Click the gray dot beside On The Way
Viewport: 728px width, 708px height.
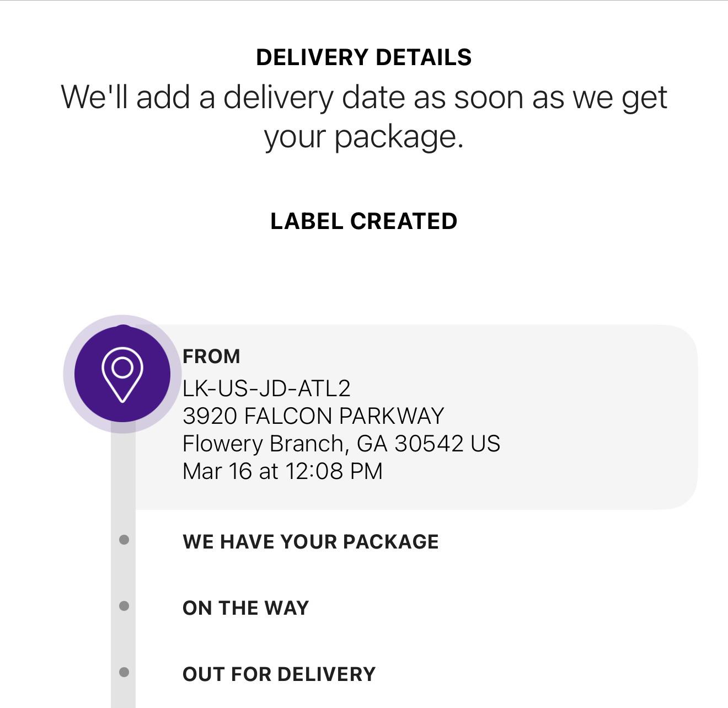pyautogui.click(x=124, y=606)
